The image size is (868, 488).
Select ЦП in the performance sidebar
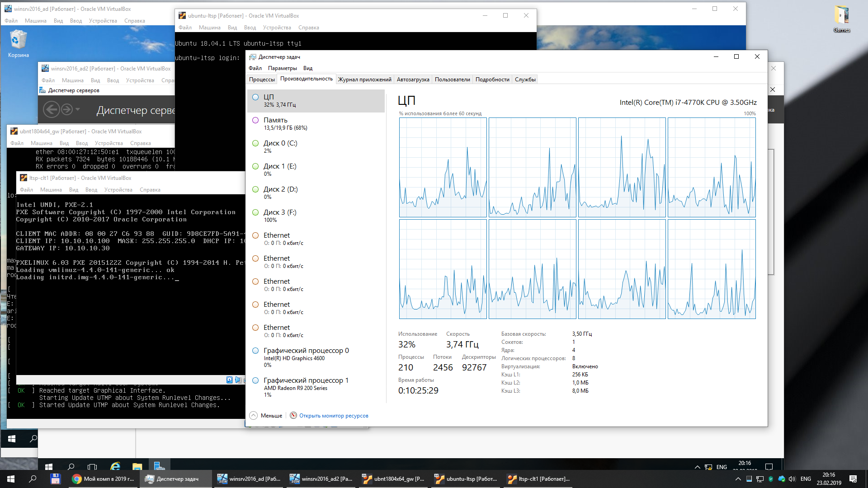click(x=316, y=101)
